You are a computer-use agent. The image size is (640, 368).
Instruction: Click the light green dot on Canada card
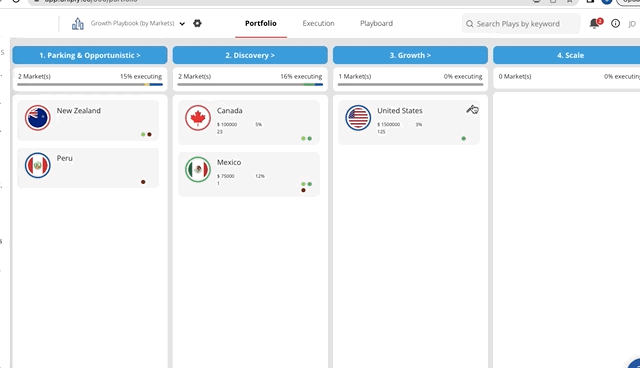(x=303, y=139)
